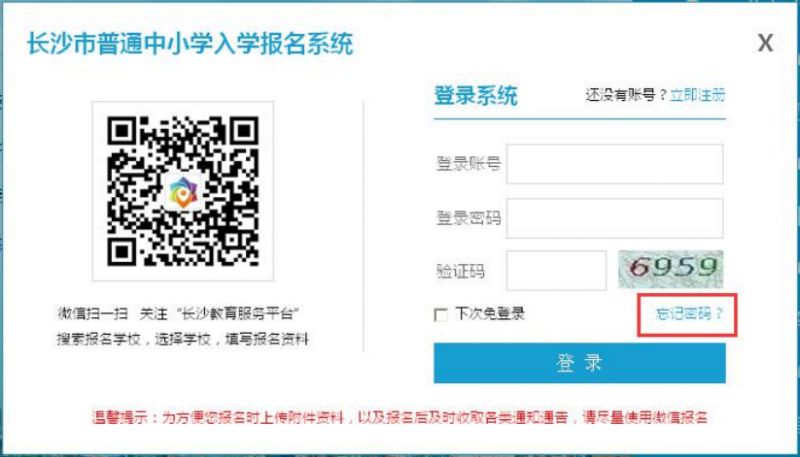
Task: Click the 下次免登录 label text
Action: (x=490, y=314)
